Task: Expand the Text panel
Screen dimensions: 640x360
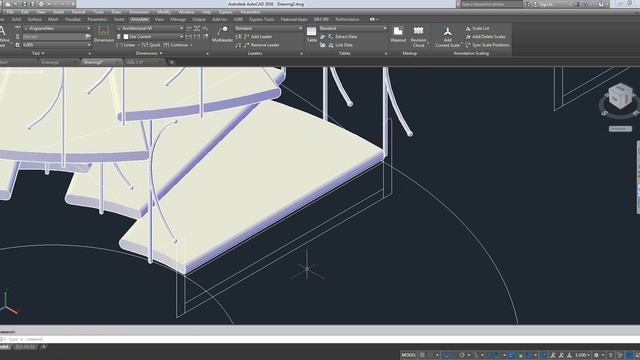Action: click(38, 53)
